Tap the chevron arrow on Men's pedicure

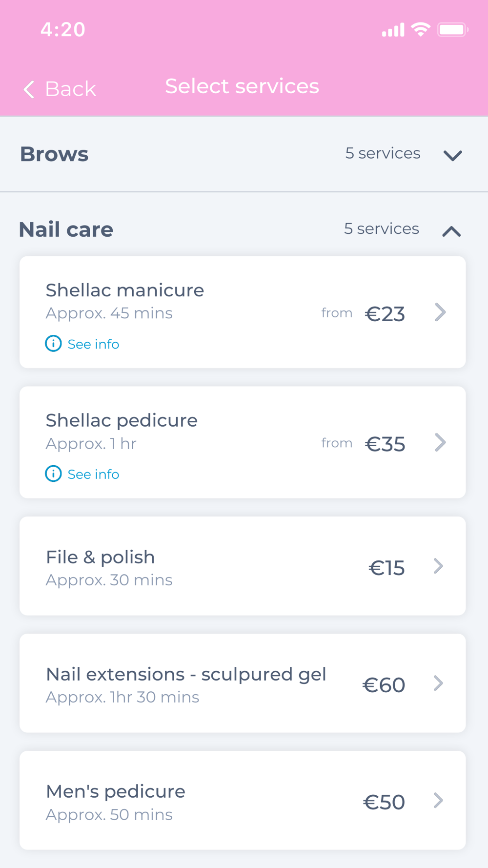pyautogui.click(x=439, y=801)
